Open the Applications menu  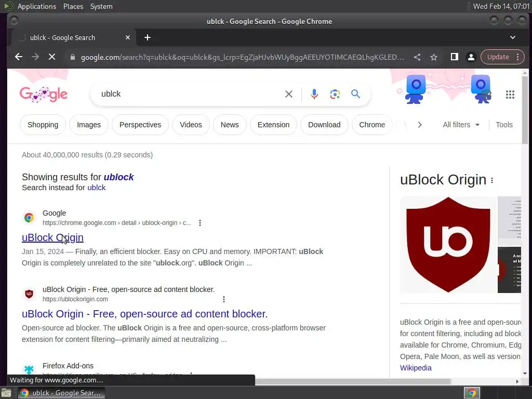pyautogui.click(x=37, y=6)
